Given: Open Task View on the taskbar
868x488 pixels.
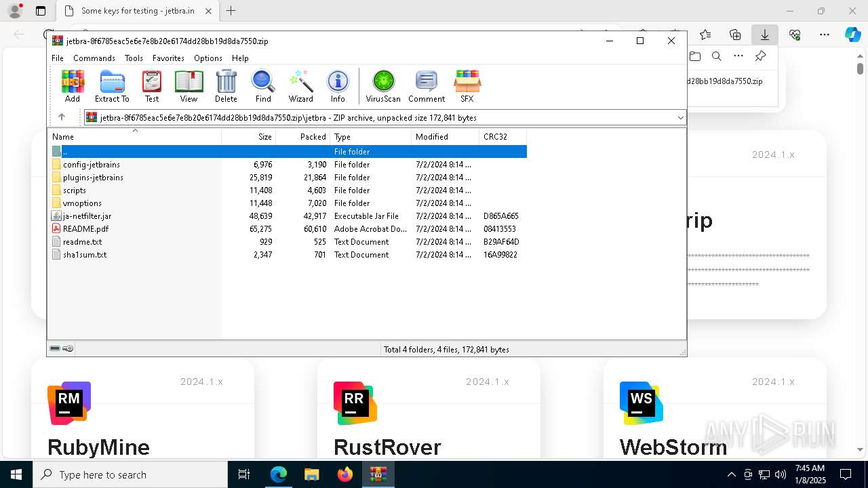Looking at the screenshot, I should click(x=244, y=474).
